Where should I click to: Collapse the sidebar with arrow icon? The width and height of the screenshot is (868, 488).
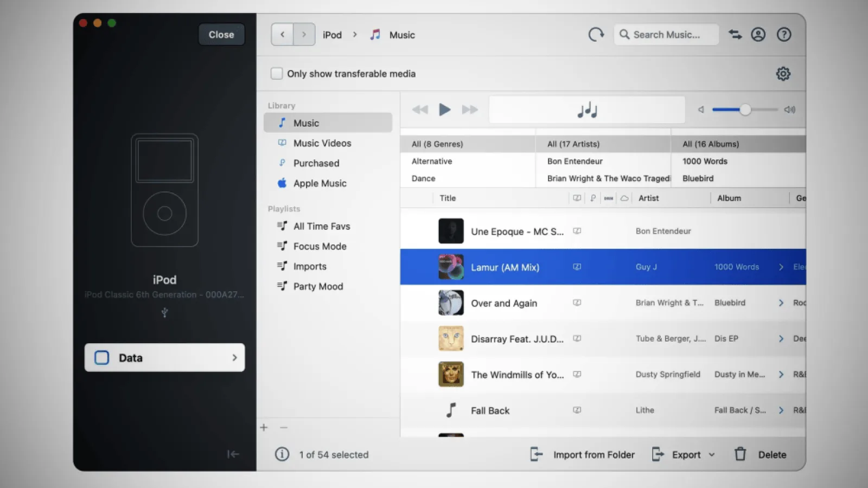233,454
